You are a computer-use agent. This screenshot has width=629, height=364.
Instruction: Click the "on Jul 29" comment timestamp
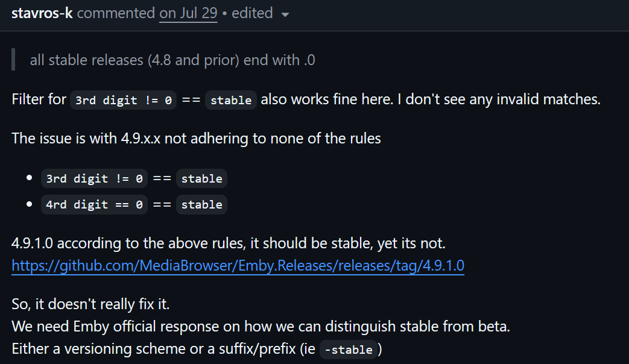point(188,13)
